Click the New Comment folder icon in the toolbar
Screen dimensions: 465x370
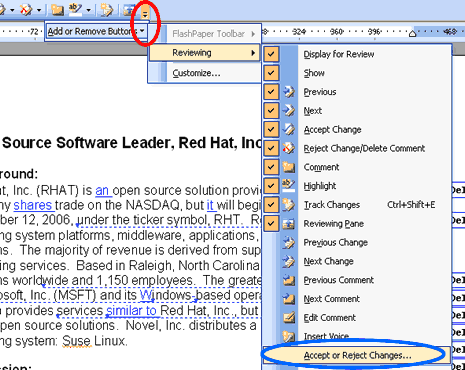[57, 10]
